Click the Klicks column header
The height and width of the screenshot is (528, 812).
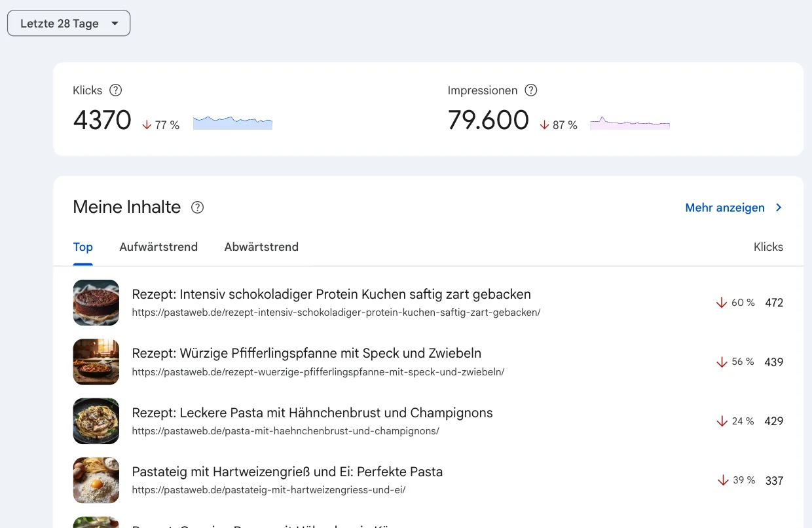pyautogui.click(x=768, y=247)
